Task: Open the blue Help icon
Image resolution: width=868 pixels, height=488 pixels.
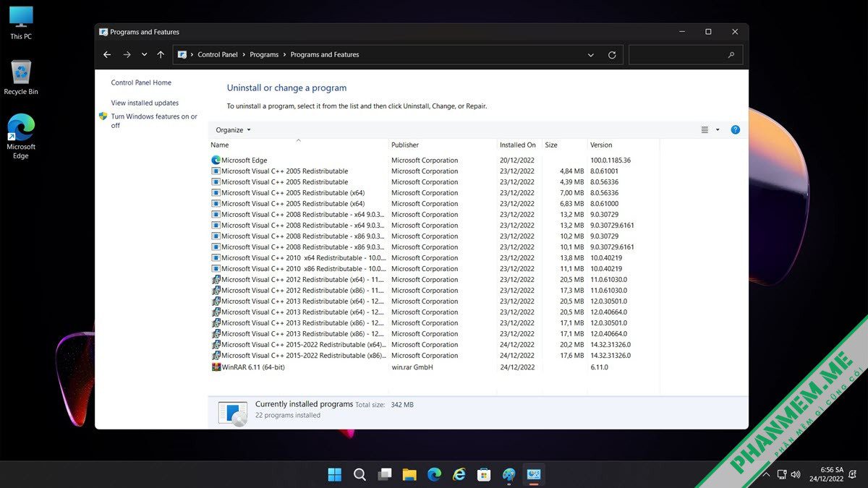Action: click(x=735, y=130)
